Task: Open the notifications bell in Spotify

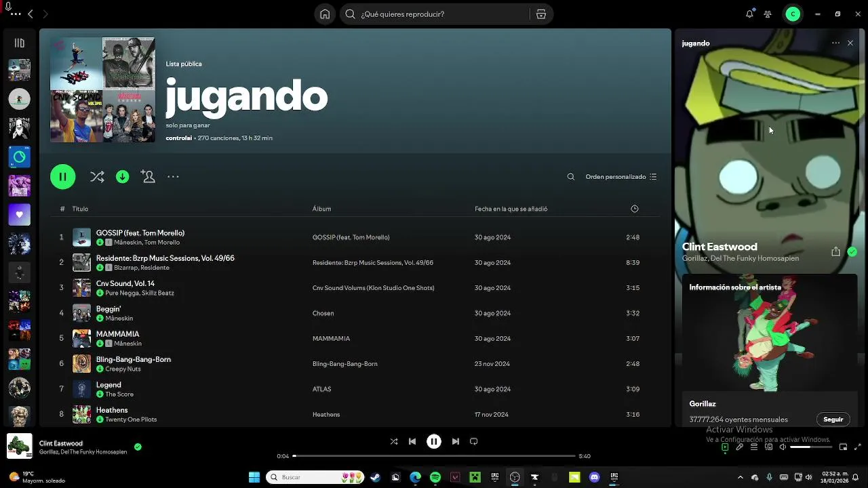Action: point(749,14)
